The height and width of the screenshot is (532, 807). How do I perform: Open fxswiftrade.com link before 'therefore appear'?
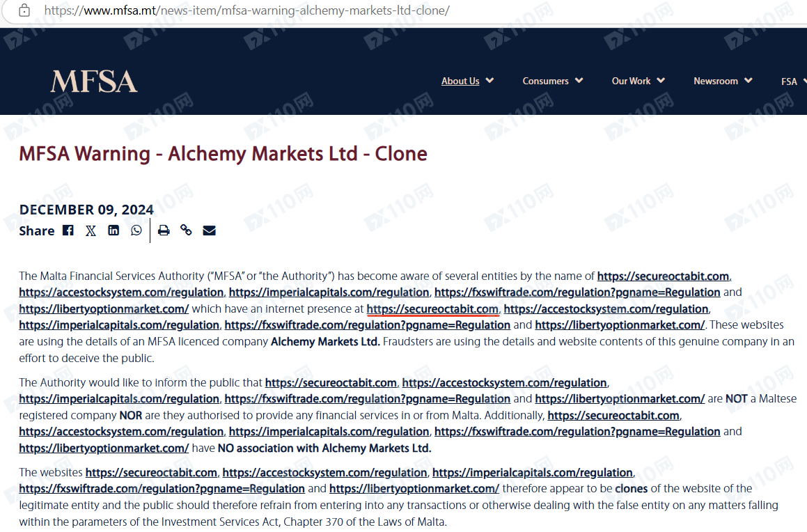coord(162,488)
